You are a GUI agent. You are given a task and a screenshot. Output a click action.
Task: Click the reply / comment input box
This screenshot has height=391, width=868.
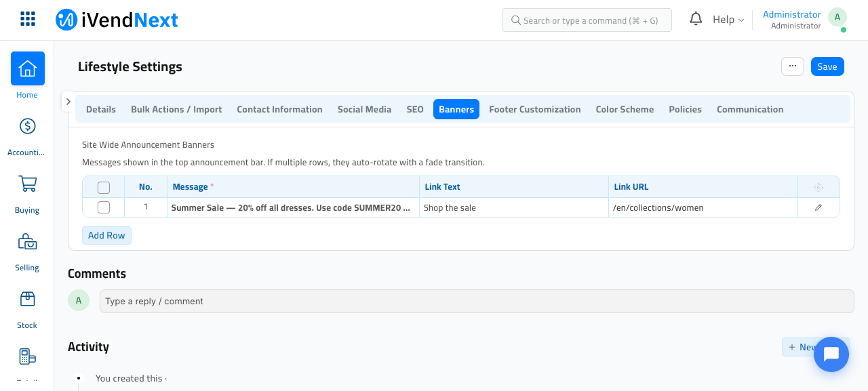(477, 301)
